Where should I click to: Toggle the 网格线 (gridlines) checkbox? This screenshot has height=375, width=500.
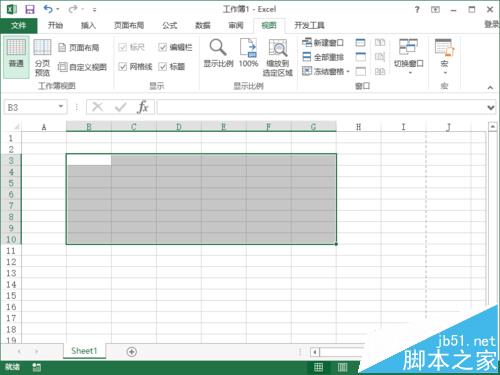coord(135,67)
